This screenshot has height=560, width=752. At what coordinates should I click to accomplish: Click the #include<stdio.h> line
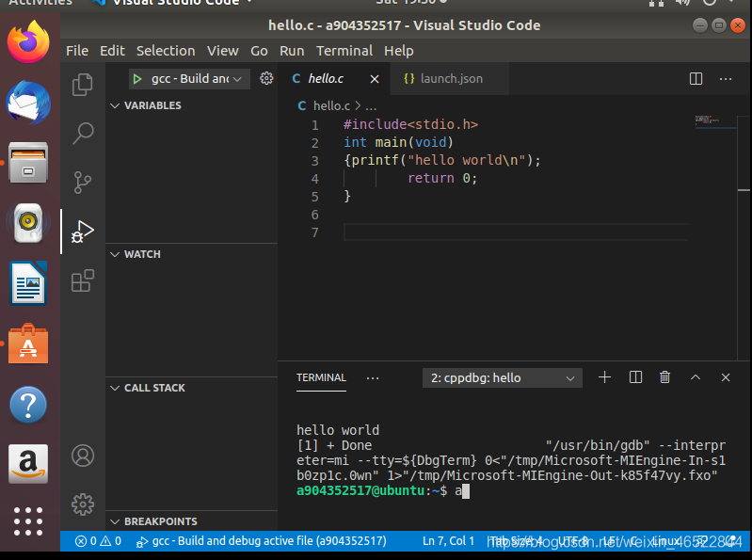(x=410, y=124)
